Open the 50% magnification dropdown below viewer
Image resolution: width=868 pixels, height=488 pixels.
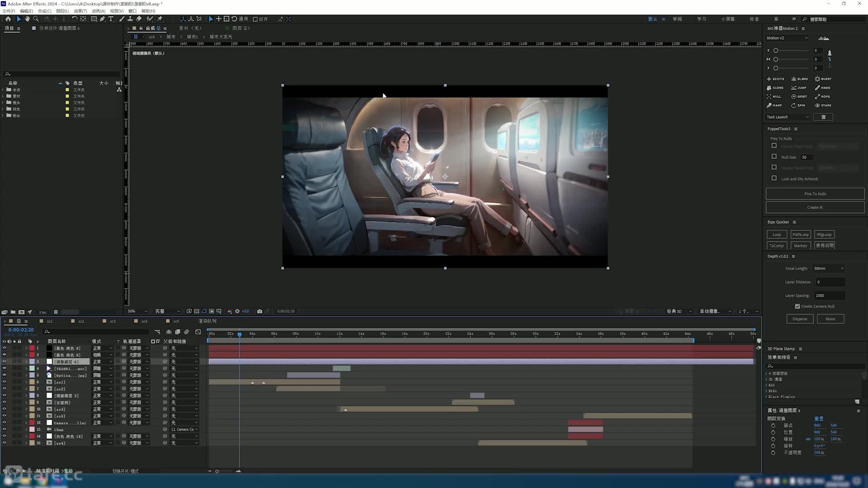[x=137, y=311]
